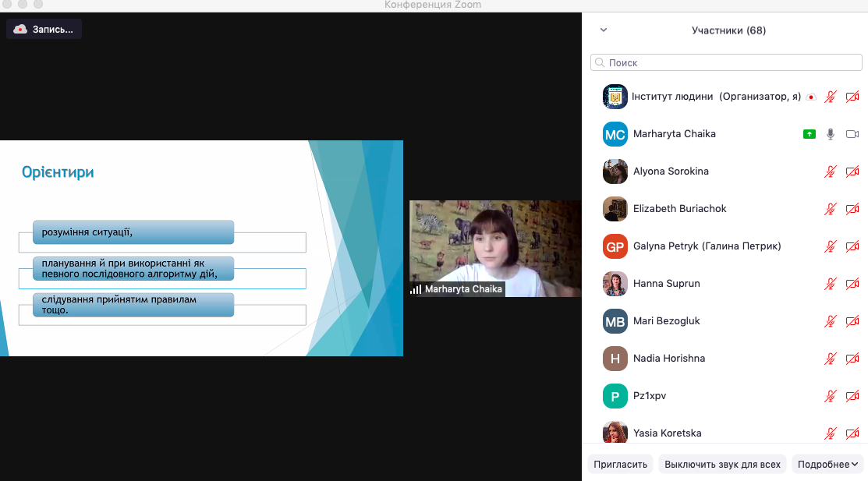This screenshot has height=481, width=868.
Task: Click the GP avatar for Galyna Petryk
Action: (x=615, y=246)
